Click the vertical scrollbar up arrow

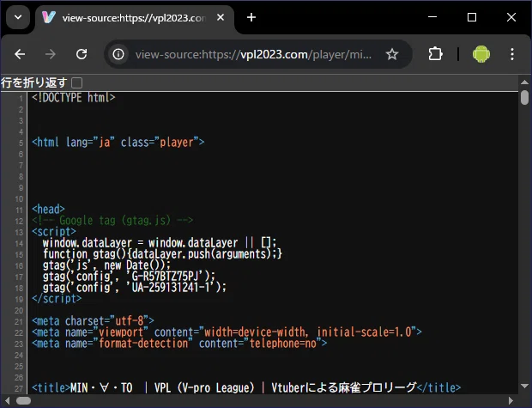(524, 82)
